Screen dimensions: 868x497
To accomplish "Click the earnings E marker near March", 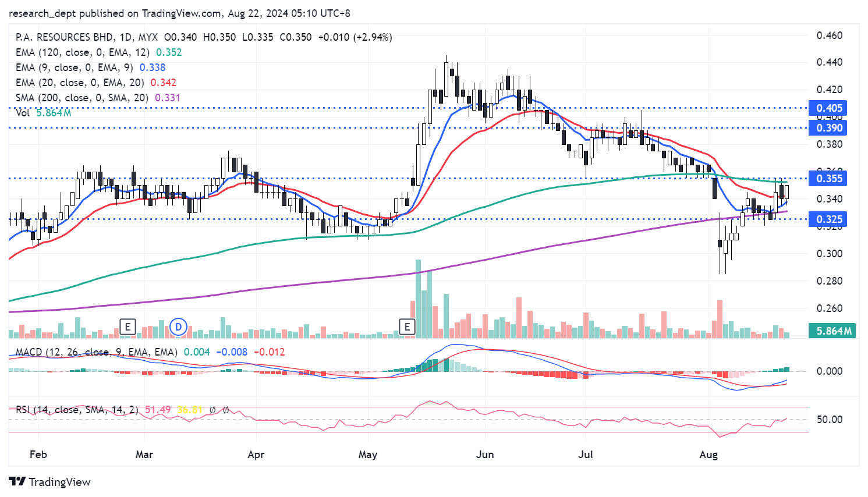I will coord(127,327).
